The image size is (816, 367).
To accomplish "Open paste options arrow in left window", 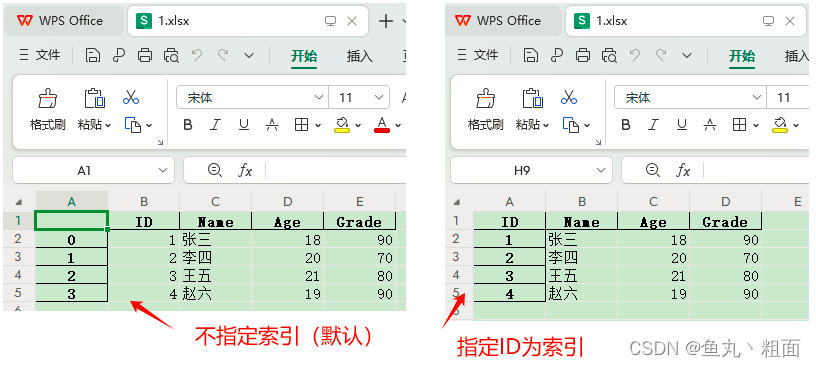I will pos(108,125).
